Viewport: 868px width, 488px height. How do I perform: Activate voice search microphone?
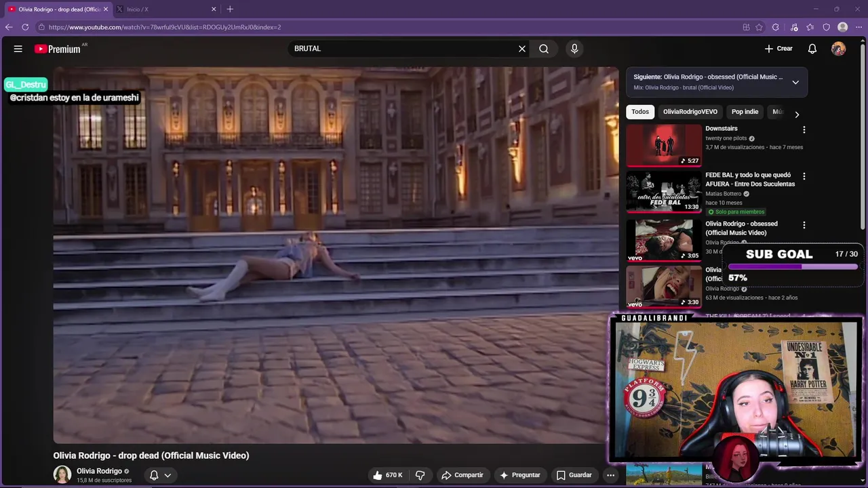pyautogui.click(x=574, y=49)
